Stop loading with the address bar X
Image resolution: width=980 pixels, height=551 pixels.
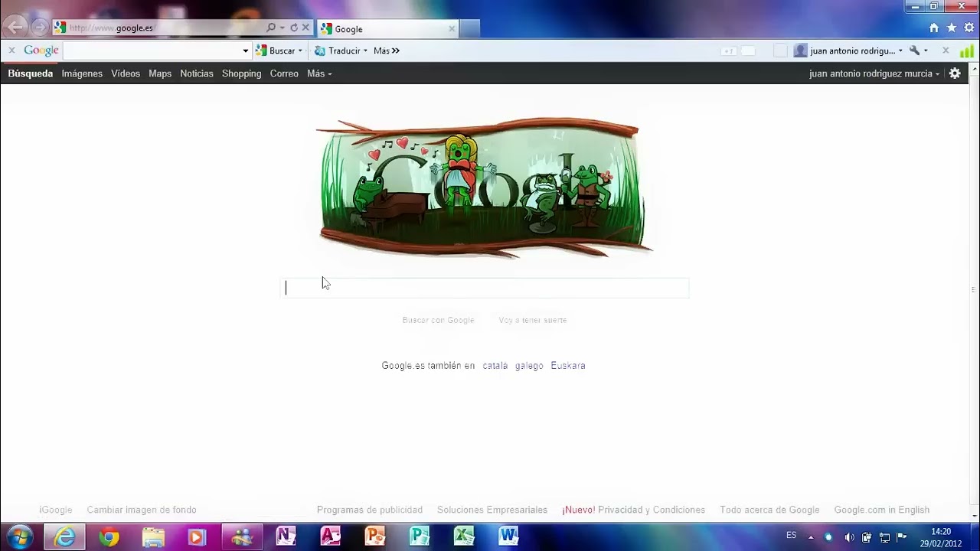305,28
